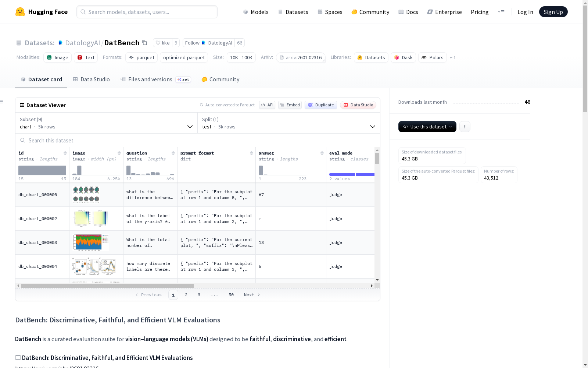Open the Dask library tag
Viewport: 588px width, 368px height.
[404, 57]
